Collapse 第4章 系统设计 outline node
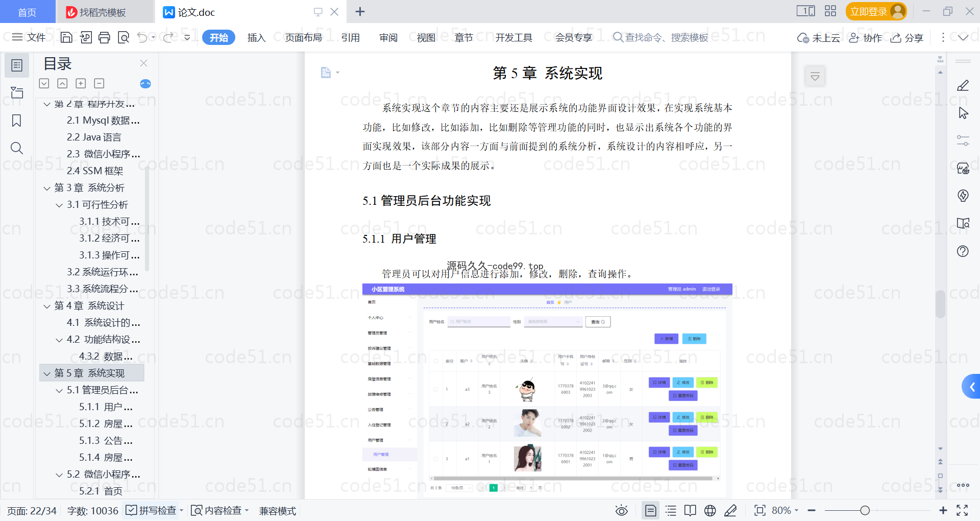 coord(47,306)
